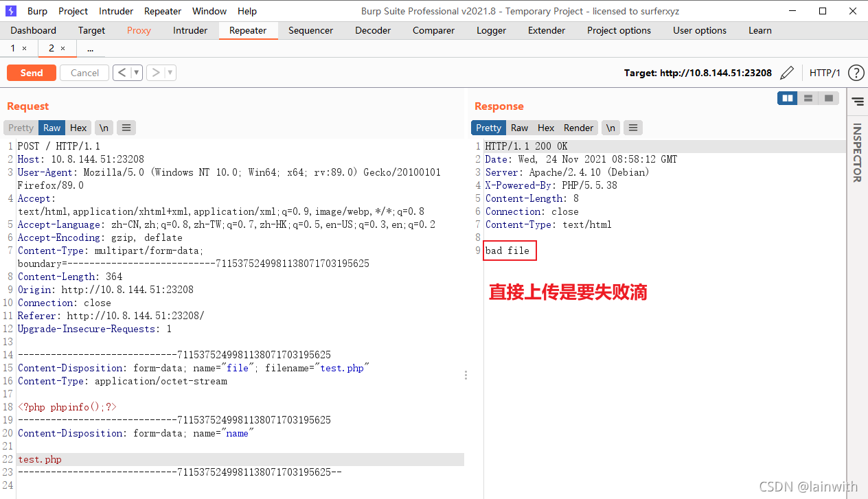The width and height of the screenshot is (868, 499).
Task: Open the Help menu
Action: coord(247,11)
